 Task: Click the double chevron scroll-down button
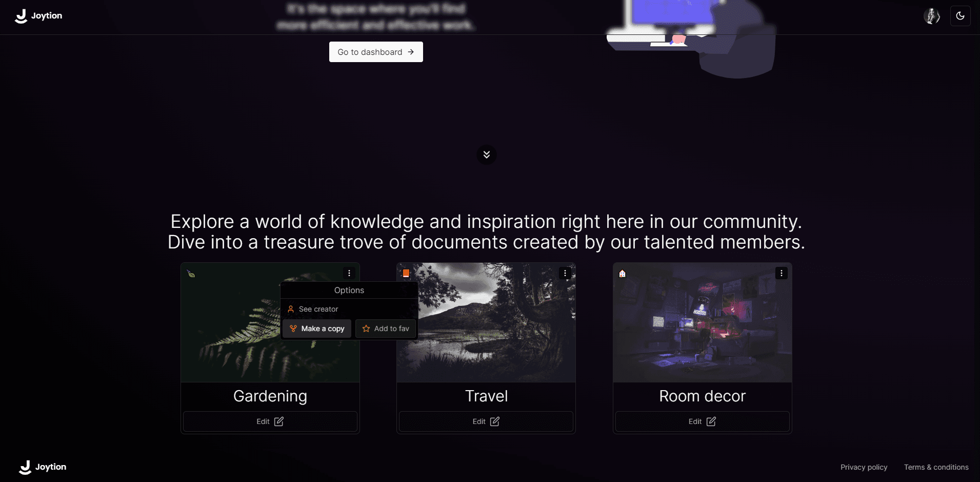486,155
